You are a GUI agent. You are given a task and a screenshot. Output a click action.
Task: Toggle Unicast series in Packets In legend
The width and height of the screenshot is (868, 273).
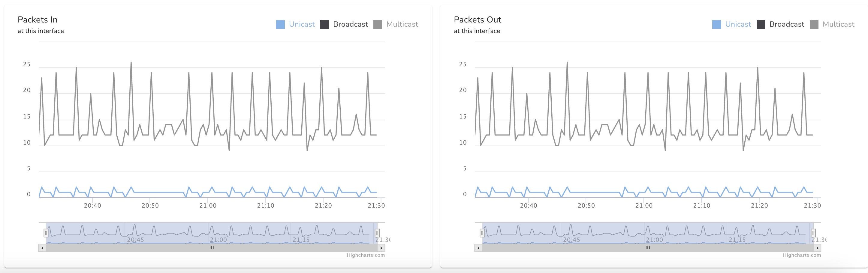302,24
